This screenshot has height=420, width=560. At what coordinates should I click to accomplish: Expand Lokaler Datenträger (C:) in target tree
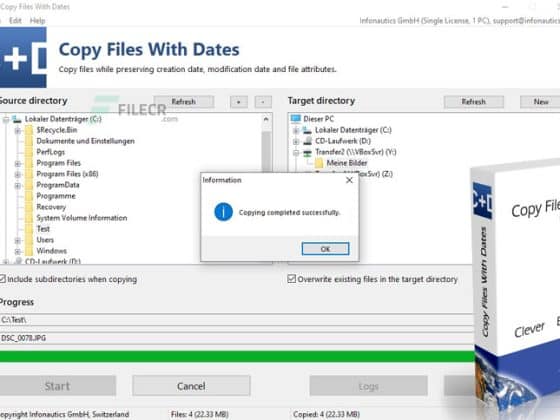click(296, 130)
